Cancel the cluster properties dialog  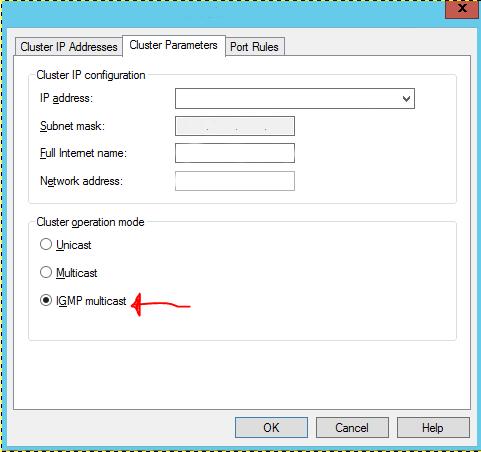point(352,428)
